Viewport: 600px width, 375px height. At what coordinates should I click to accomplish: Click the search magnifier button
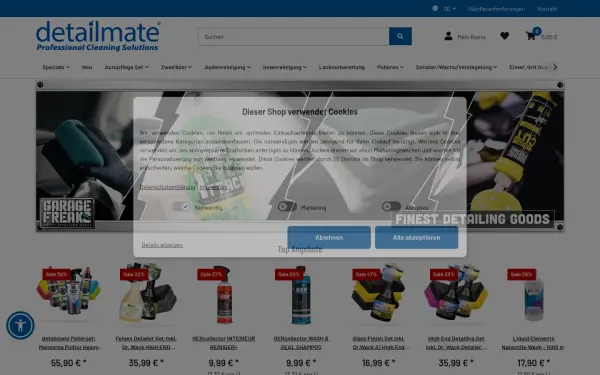coord(400,36)
